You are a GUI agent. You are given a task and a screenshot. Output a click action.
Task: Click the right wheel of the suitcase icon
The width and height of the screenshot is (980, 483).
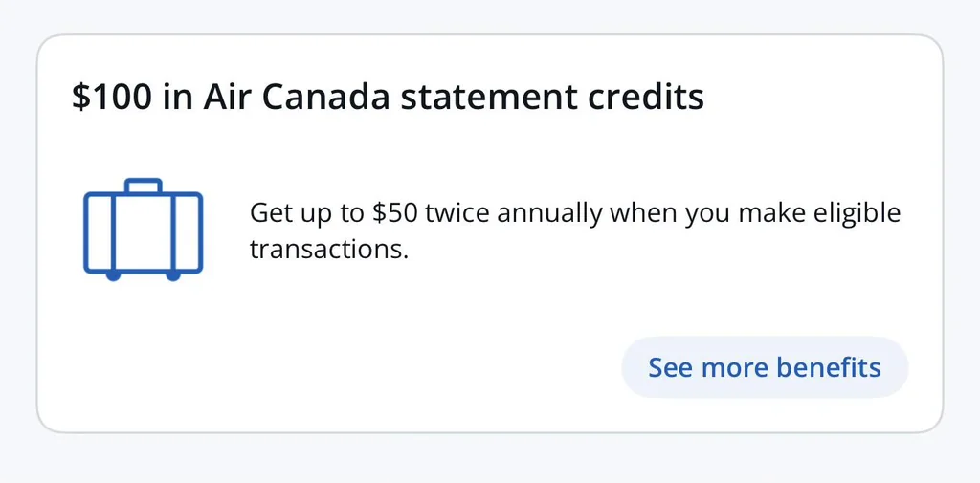click(173, 275)
